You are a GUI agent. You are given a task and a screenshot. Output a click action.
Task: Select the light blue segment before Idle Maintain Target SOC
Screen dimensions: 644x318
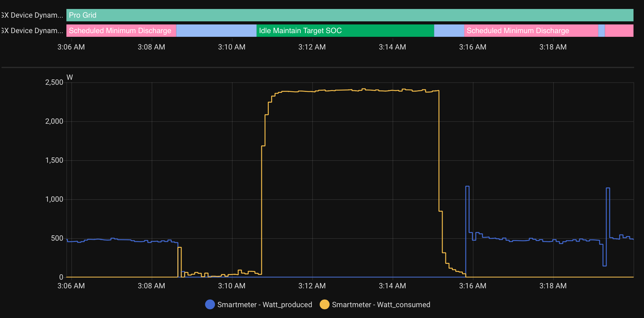[216, 31]
